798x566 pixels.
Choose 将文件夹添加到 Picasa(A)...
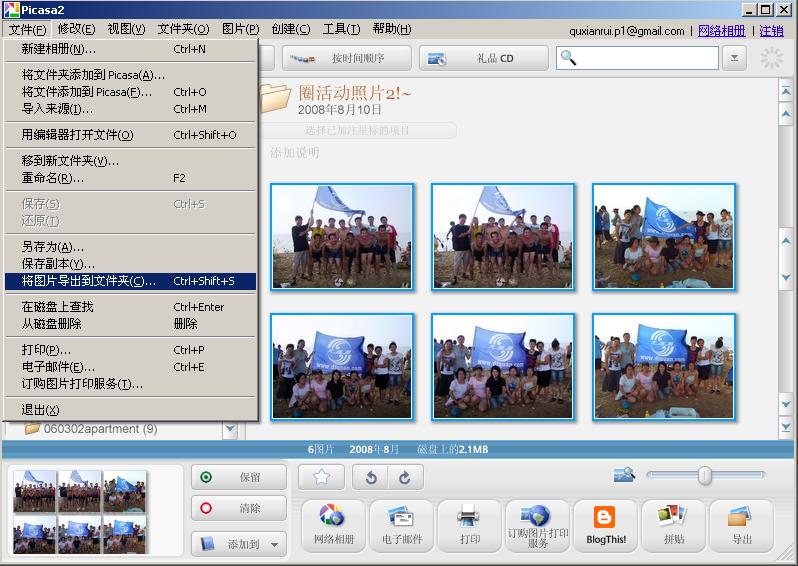click(x=130, y=75)
